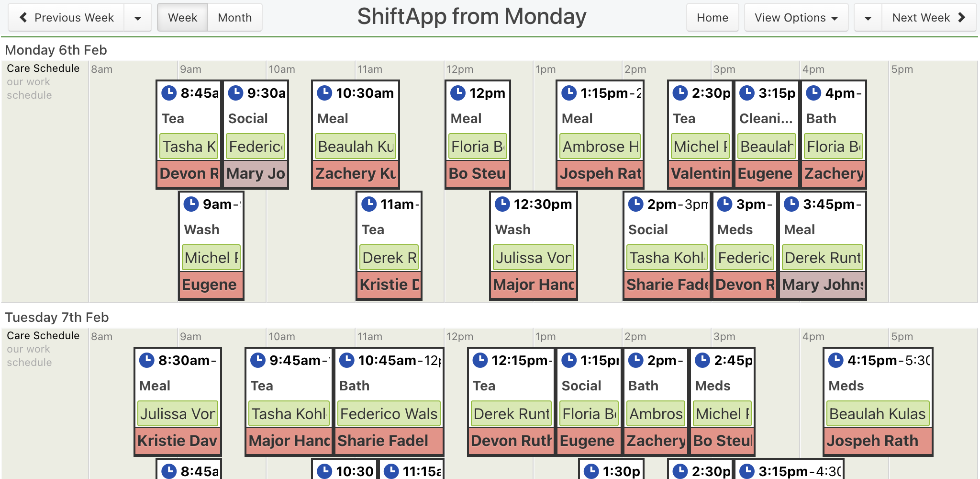Click clock icon on Tuesday 4:15pm Meds shift
Viewport: 980px width, 479px height.
pyautogui.click(x=835, y=360)
